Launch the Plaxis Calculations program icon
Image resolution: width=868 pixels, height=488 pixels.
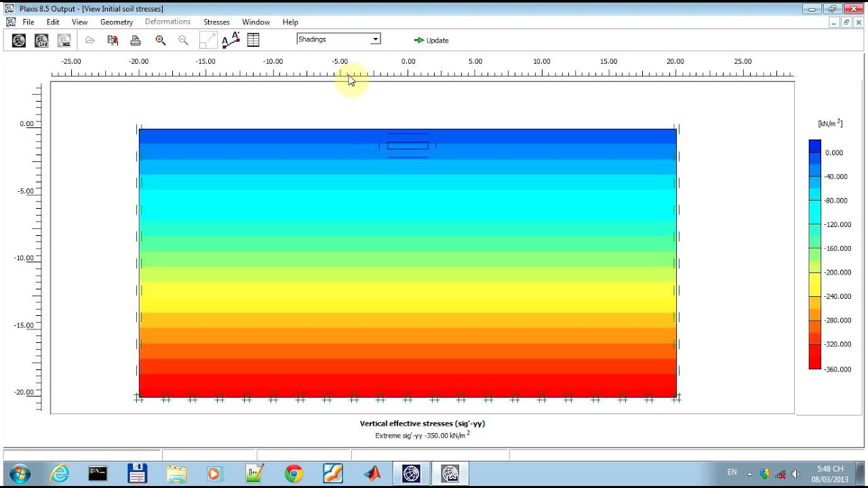[x=41, y=41]
